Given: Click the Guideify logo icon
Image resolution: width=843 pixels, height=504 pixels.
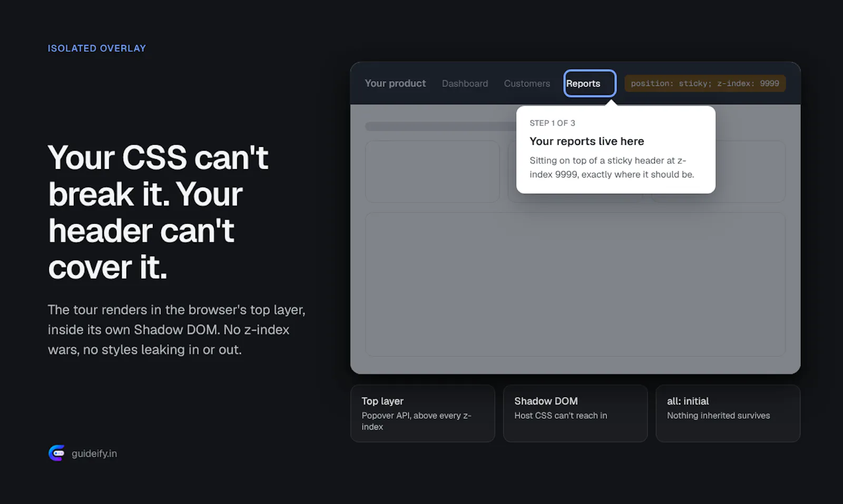Looking at the screenshot, I should pyautogui.click(x=57, y=453).
